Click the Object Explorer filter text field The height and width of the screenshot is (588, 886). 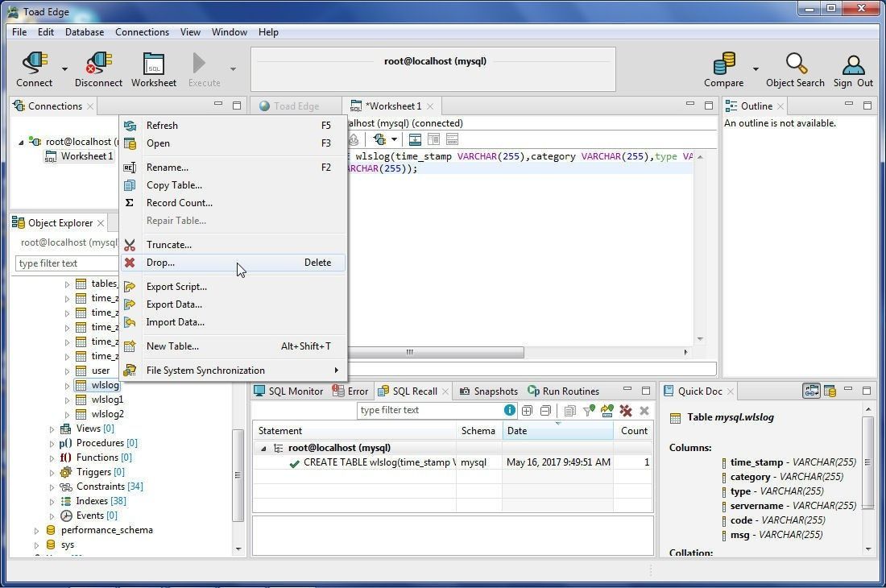67,263
